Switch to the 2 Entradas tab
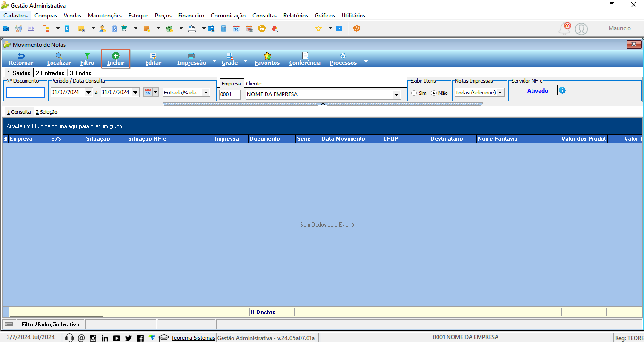This screenshot has width=644, height=342. click(x=50, y=73)
